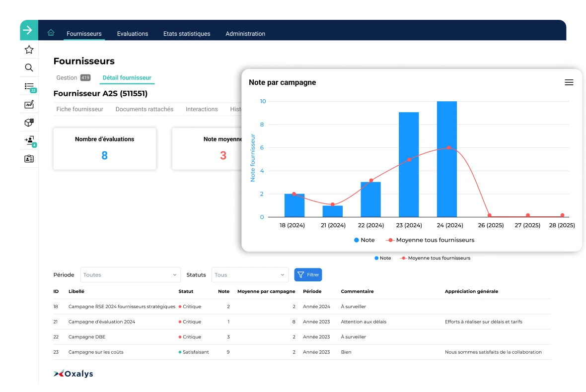Screen dimensions: 586x392
Task: Click the tallest blue bar for 24 (2024)
Action: coord(447,159)
